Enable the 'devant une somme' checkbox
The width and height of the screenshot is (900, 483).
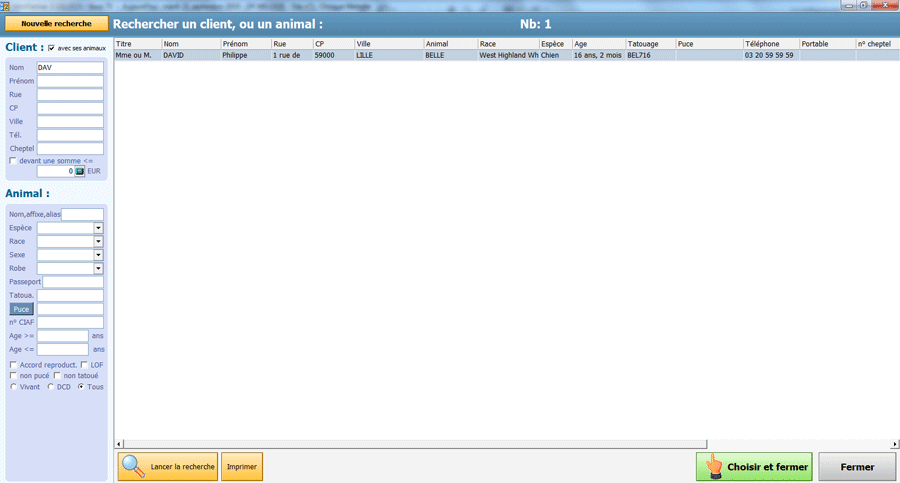(13, 161)
